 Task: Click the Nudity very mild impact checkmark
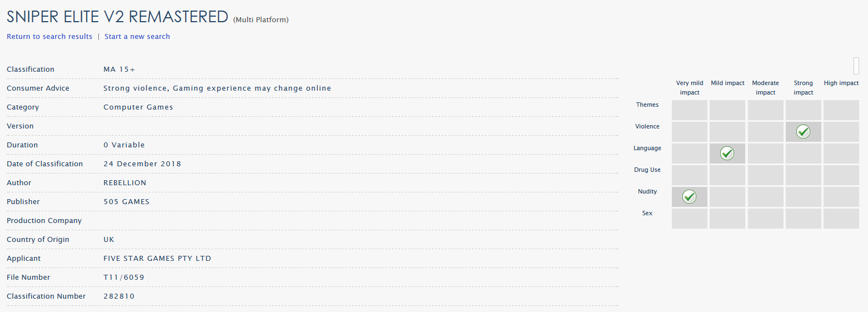[689, 196]
